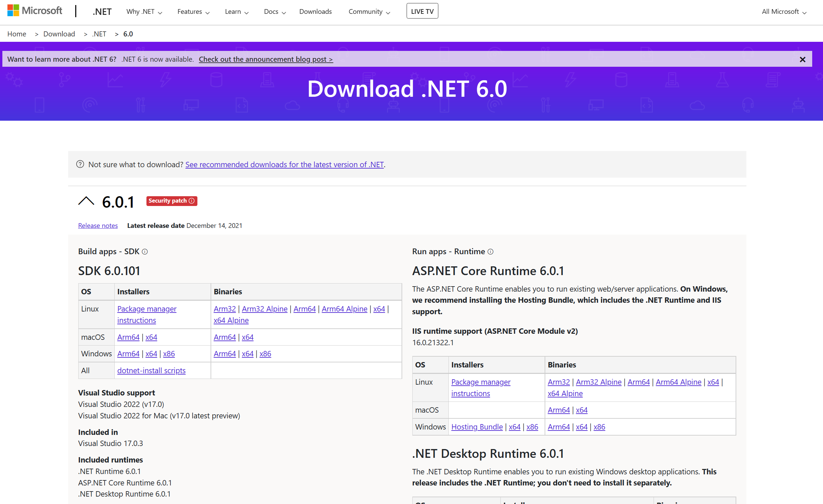Click Download in the breadcrumb

click(x=59, y=34)
